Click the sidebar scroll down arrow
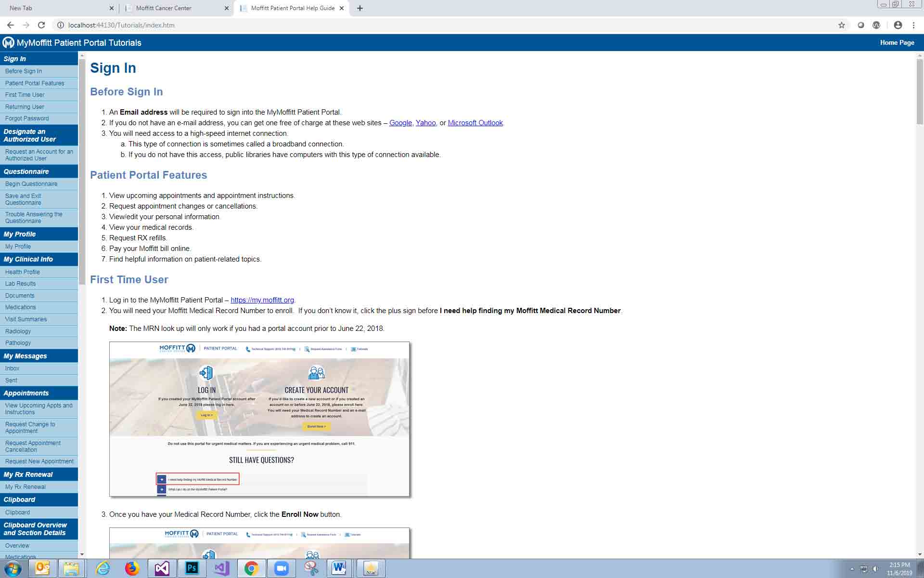 pos(82,554)
